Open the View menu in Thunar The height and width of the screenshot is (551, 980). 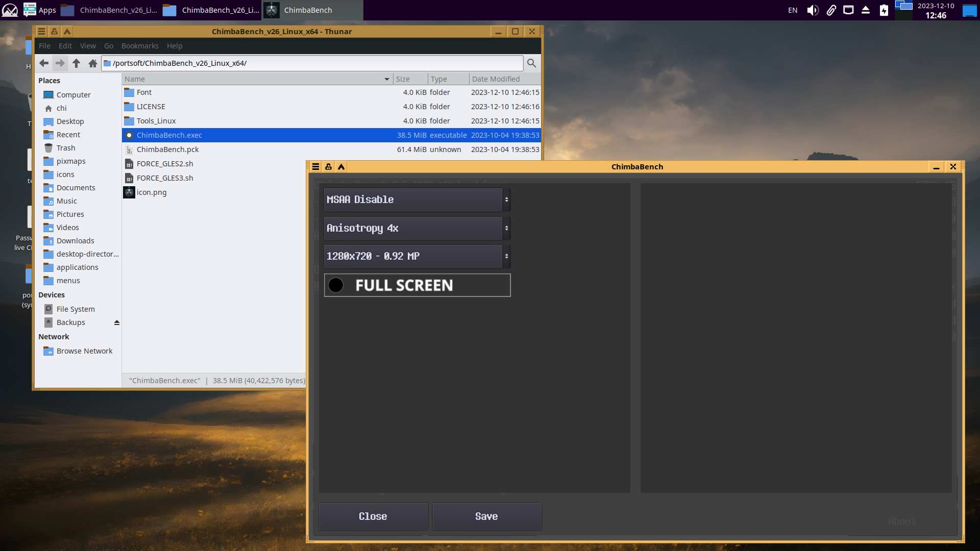point(88,46)
